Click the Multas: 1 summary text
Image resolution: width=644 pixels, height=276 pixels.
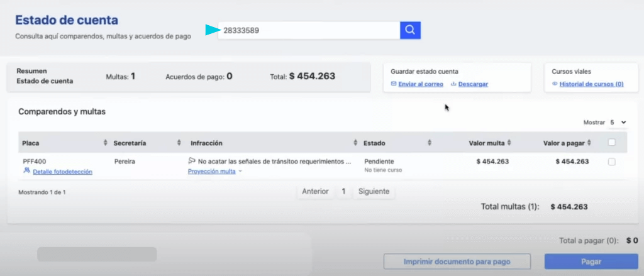121,76
